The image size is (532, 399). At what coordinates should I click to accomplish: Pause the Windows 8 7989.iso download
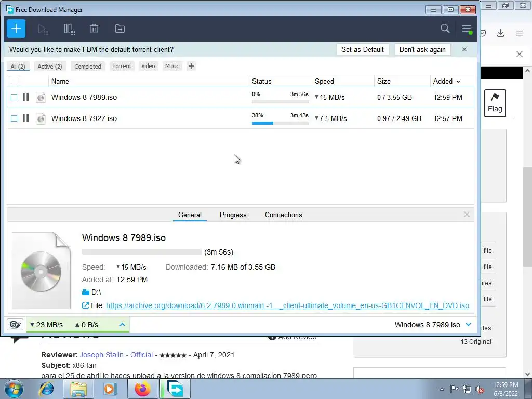(25, 97)
